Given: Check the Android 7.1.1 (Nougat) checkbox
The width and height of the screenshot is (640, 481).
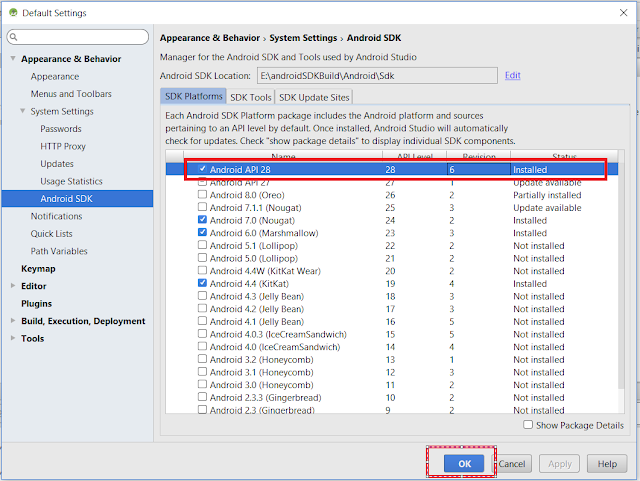Looking at the screenshot, I should (x=202, y=207).
